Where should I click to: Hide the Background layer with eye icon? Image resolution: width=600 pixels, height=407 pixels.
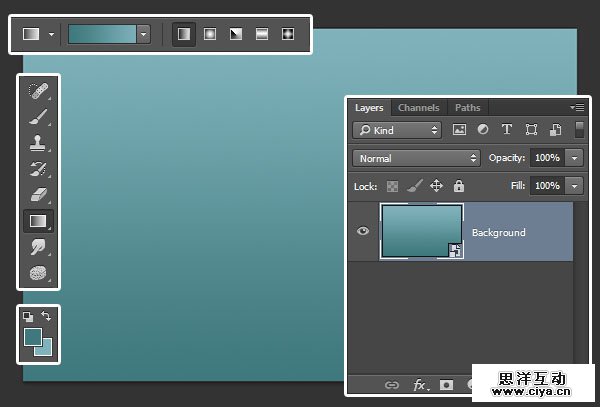coord(363,232)
